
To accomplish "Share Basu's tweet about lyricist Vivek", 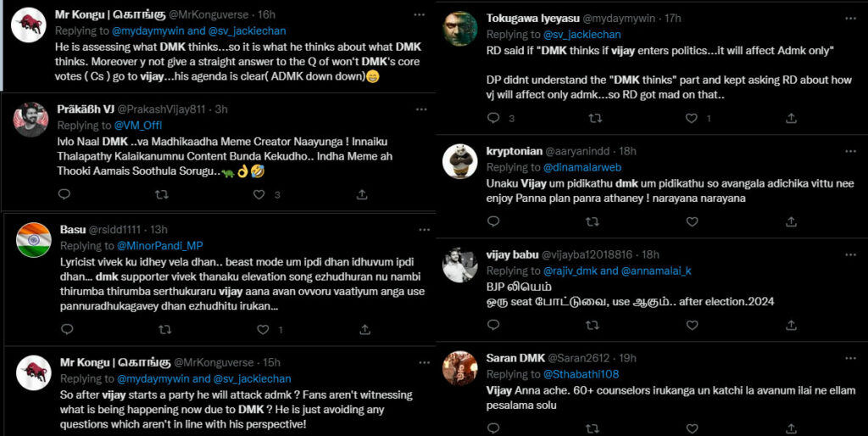I will 363,328.
